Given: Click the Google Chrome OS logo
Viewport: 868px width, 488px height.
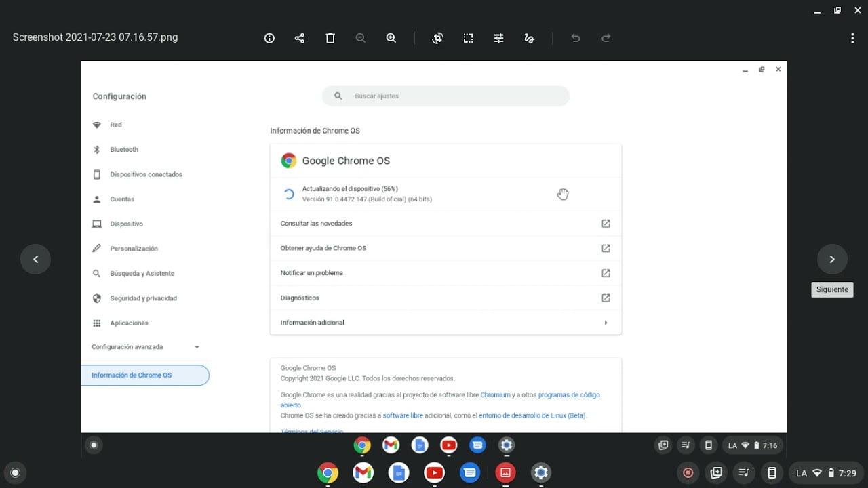Looking at the screenshot, I should point(288,161).
